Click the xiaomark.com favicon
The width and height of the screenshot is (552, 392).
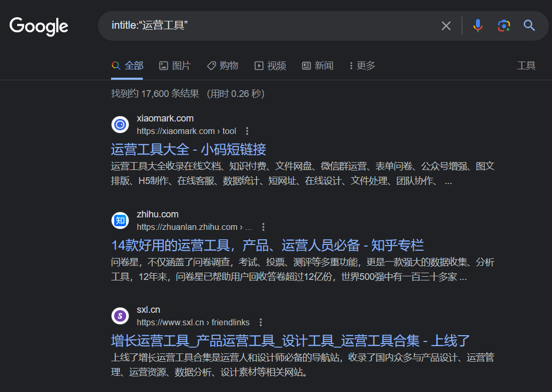(x=120, y=125)
